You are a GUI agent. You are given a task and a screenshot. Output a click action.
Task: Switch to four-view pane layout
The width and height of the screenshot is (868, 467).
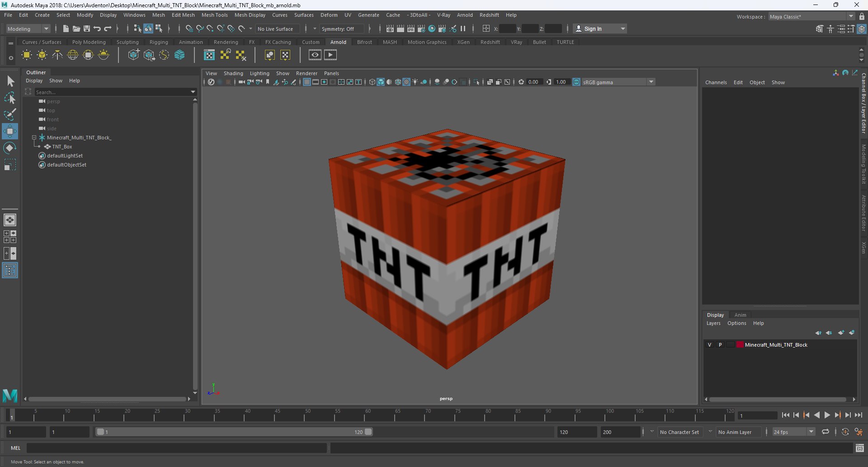tap(10, 237)
